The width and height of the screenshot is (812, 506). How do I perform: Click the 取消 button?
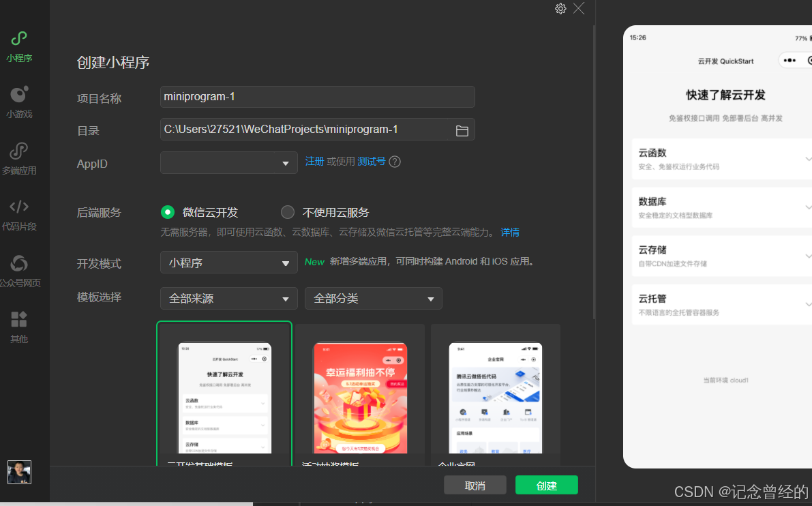[x=475, y=486]
